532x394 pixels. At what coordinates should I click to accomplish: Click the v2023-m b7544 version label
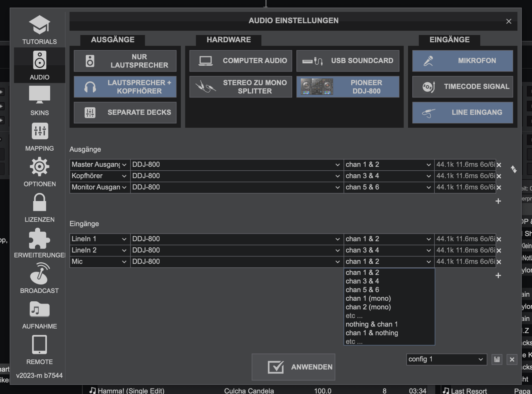(x=39, y=375)
